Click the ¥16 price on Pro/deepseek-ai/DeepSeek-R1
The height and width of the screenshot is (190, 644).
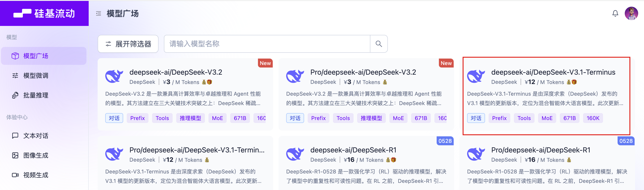[x=530, y=160]
